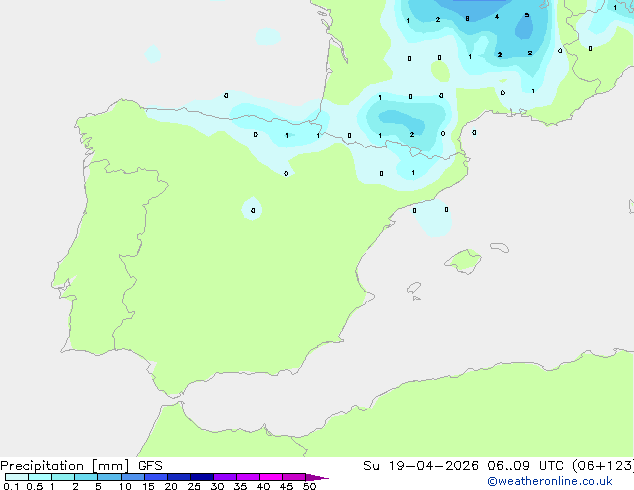Click the 1–2 mm legend color swatch
The image size is (634, 490).
pyautogui.click(x=63, y=477)
